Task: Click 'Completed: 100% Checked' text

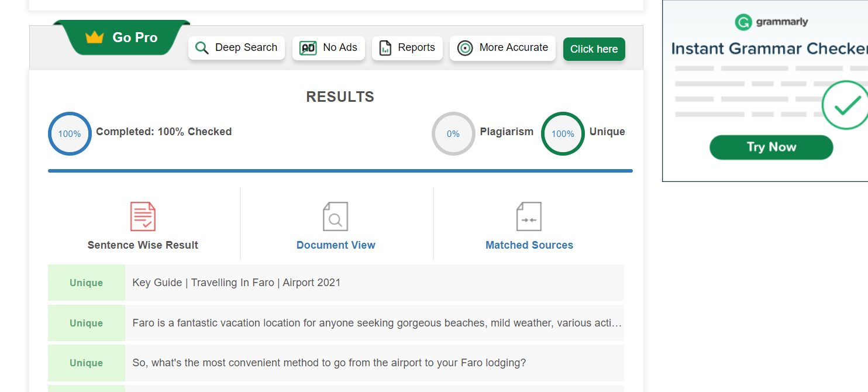Action: tap(164, 132)
